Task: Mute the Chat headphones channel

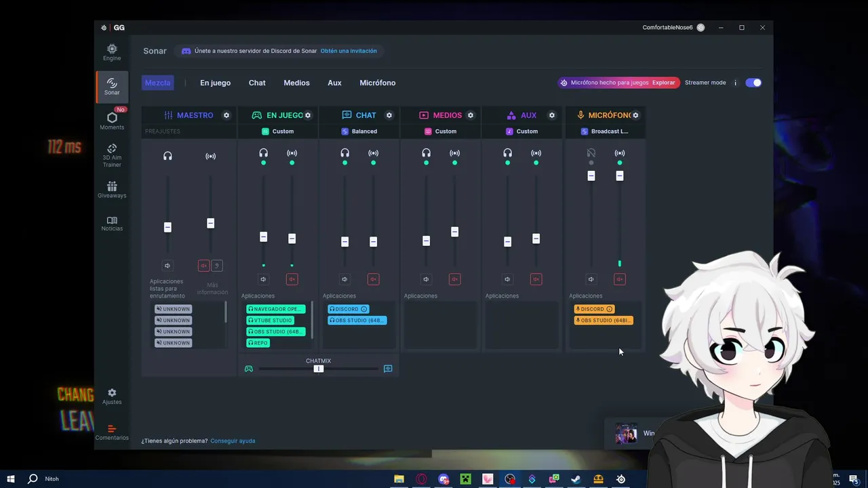Action: point(345,279)
